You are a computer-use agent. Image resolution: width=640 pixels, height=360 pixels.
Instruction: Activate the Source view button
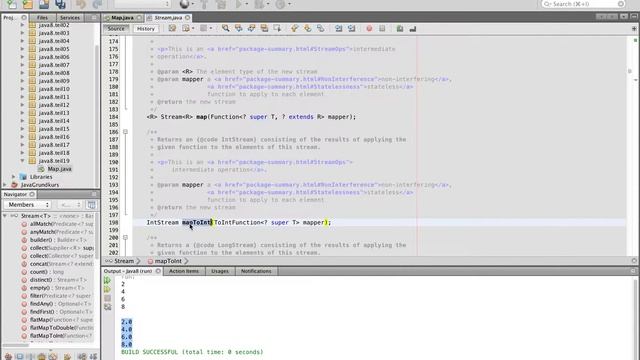coord(116,29)
